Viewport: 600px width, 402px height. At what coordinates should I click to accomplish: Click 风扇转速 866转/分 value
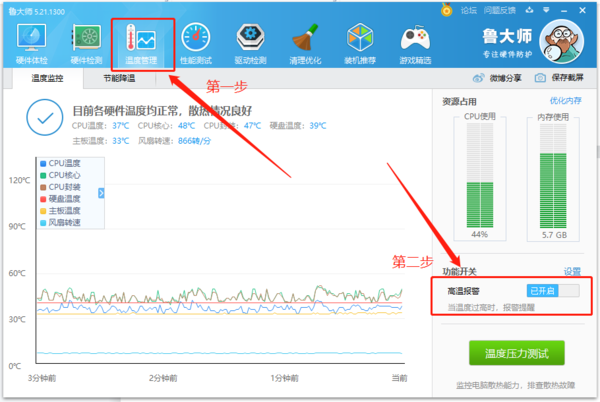194,141
